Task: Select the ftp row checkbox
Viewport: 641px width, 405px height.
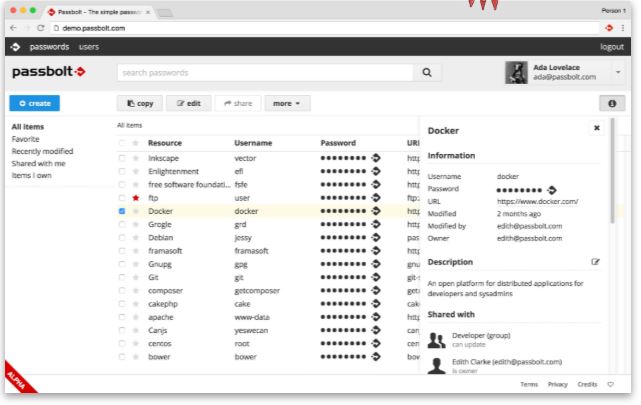Action: coord(122,198)
